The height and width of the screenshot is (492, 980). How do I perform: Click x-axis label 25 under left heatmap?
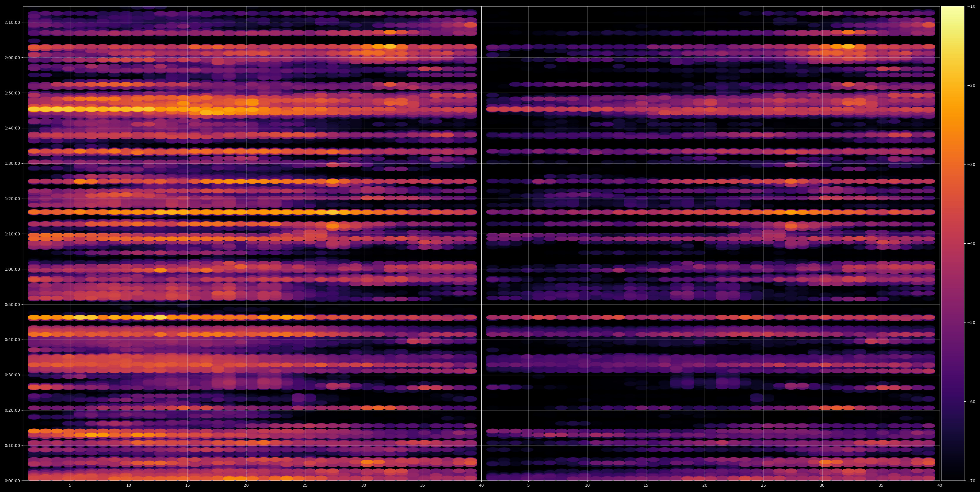point(305,486)
